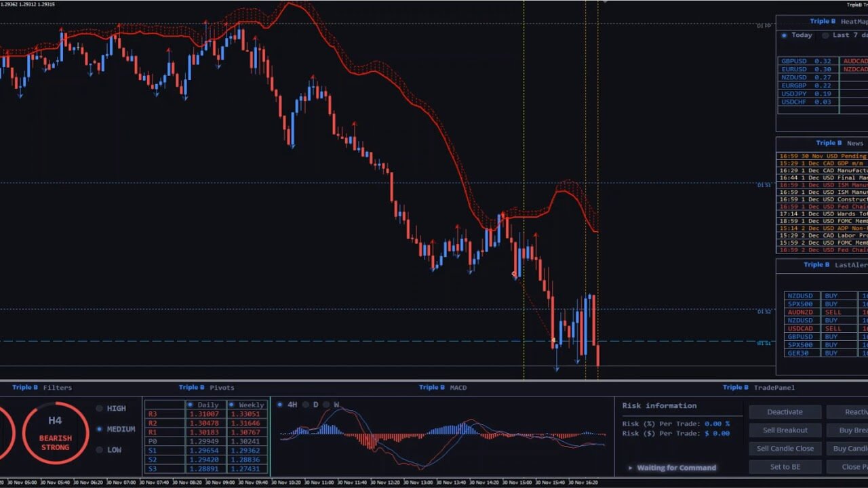Click Sell Candle Close button
Image resolution: width=868 pixels, height=488 pixels.
(x=785, y=449)
